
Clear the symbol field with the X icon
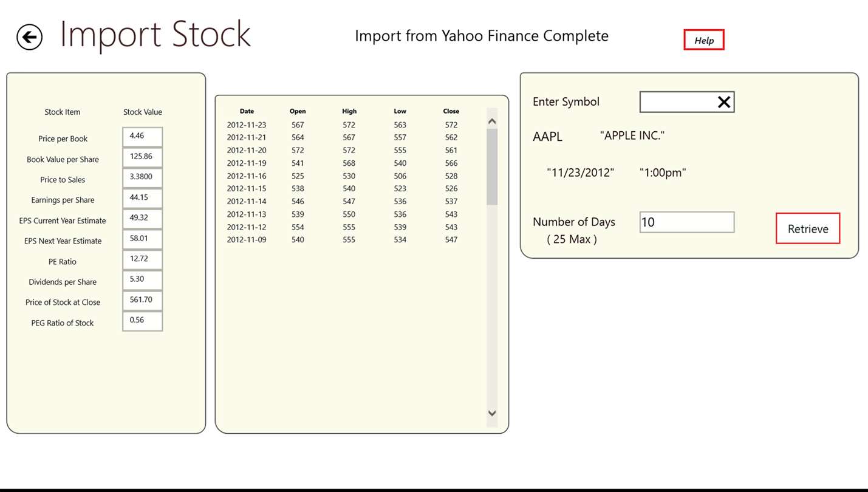(723, 102)
